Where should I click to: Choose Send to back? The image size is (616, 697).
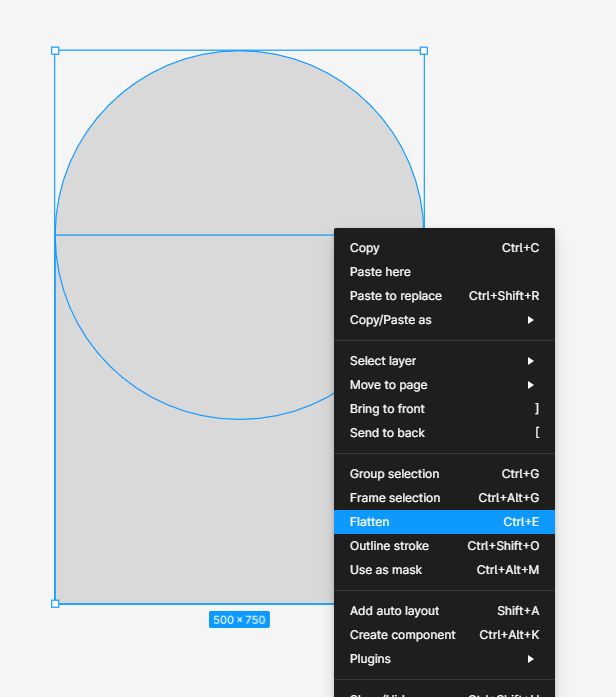click(x=444, y=433)
